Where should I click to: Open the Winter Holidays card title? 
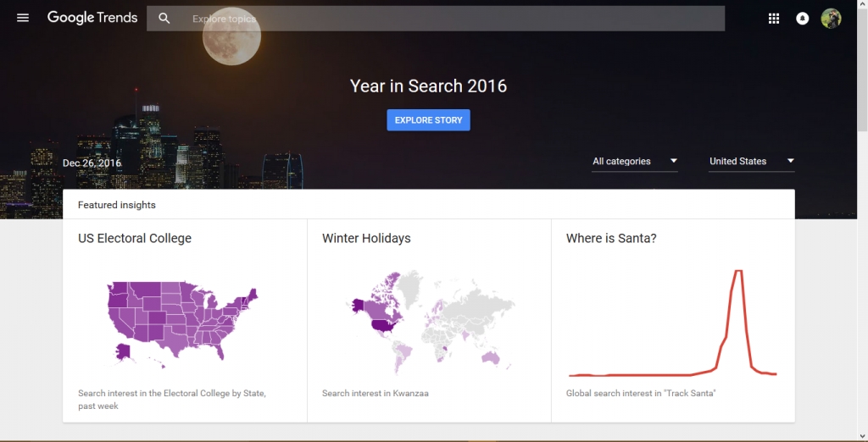tap(366, 239)
